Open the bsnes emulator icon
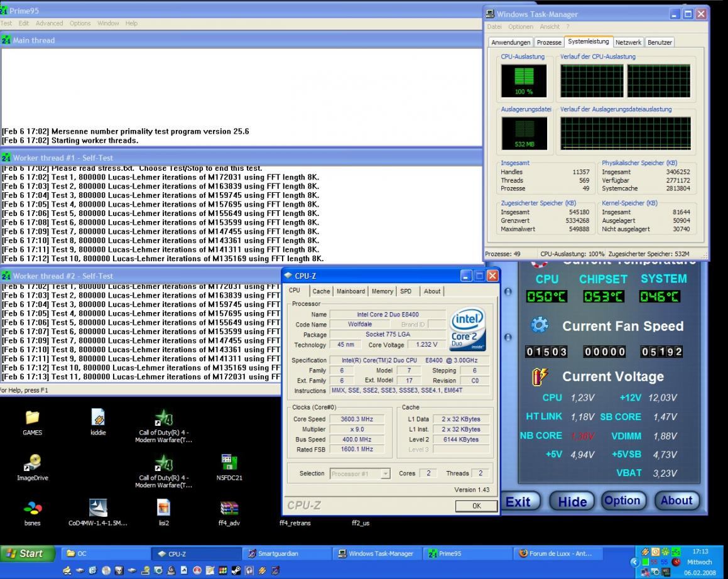 tap(32, 509)
